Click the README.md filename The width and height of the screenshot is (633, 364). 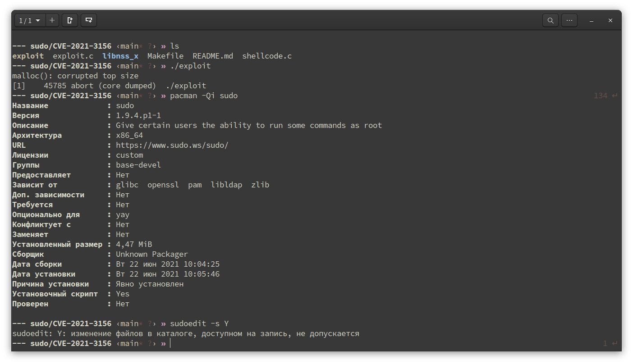213,56
